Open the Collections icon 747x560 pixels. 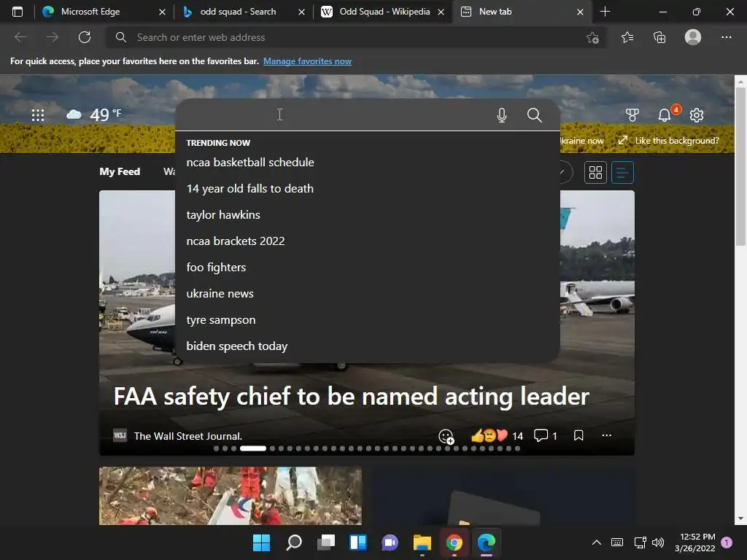pos(659,37)
